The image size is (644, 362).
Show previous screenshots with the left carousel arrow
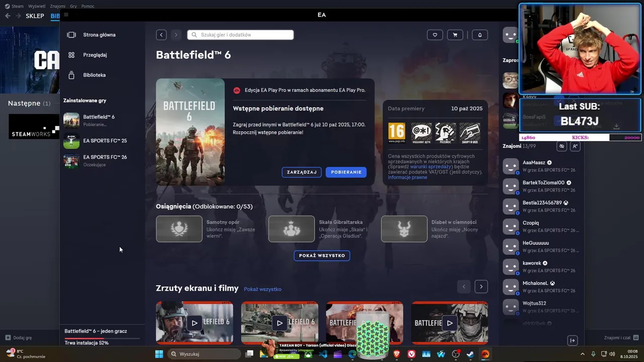[464, 287]
